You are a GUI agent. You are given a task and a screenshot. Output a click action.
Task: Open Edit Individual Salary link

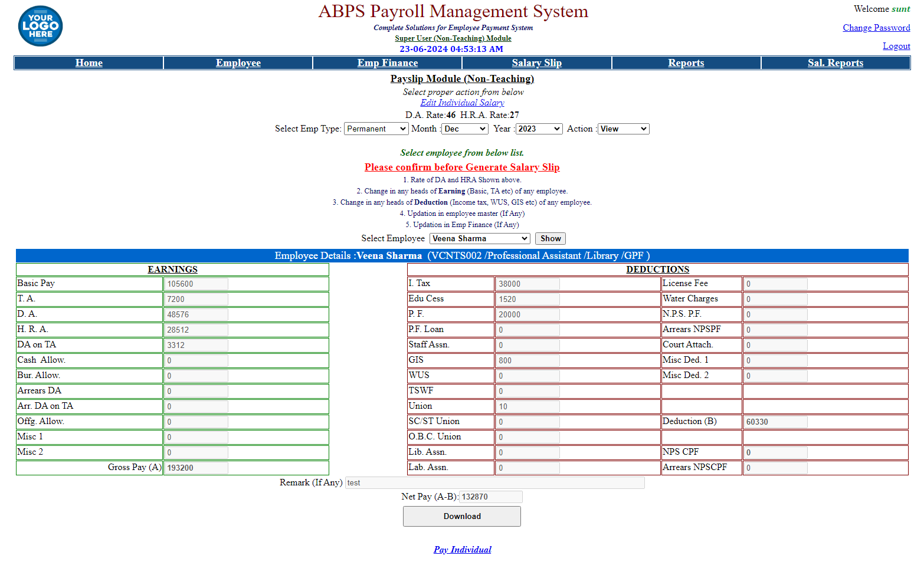click(x=462, y=103)
